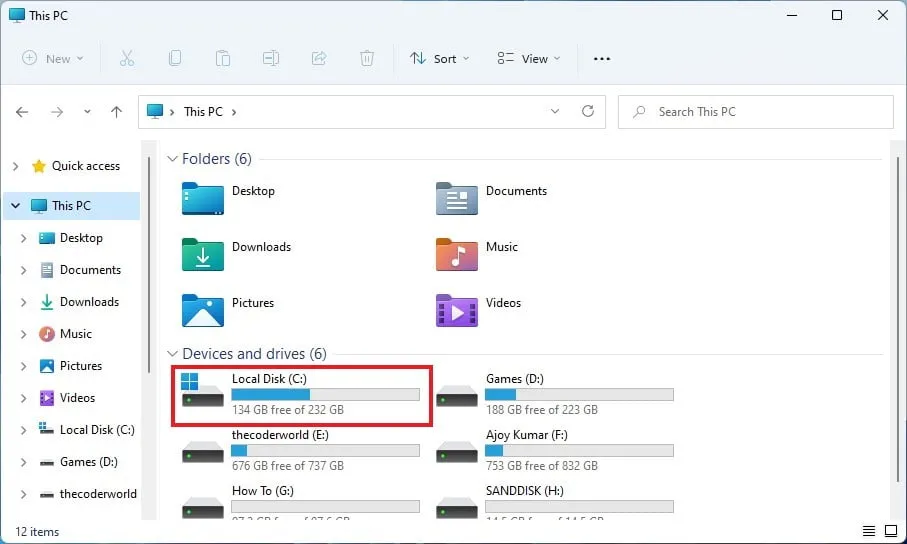Expand Quick access in navigation pane

point(15,166)
